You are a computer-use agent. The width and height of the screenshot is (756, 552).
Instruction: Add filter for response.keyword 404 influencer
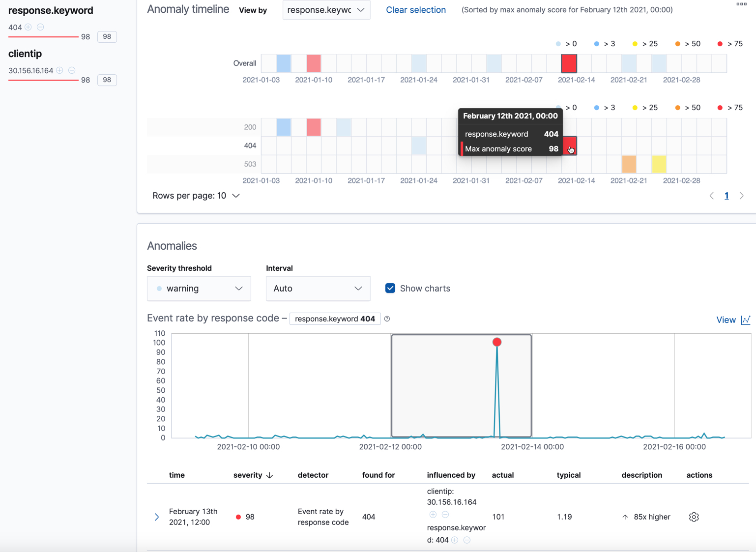pyautogui.click(x=29, y=28)
